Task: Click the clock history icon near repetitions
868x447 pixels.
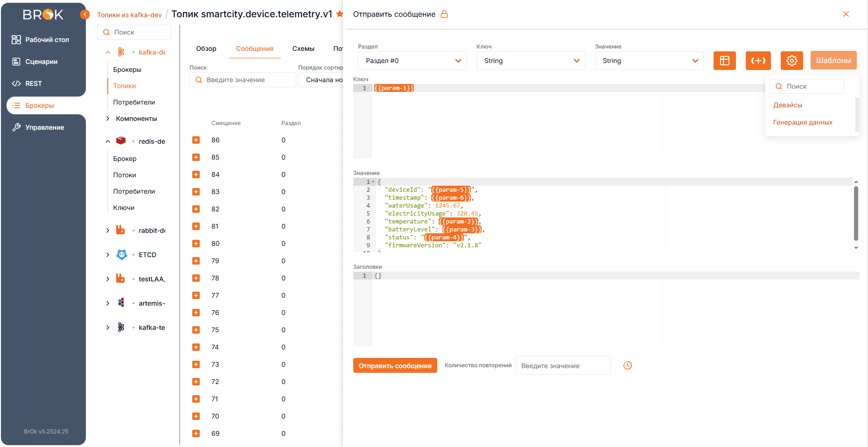Action: click(628, 365)
